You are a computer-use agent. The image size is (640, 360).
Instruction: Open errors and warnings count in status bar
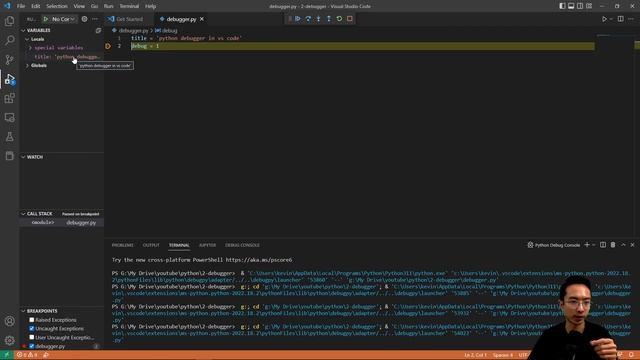click(27, 355)
